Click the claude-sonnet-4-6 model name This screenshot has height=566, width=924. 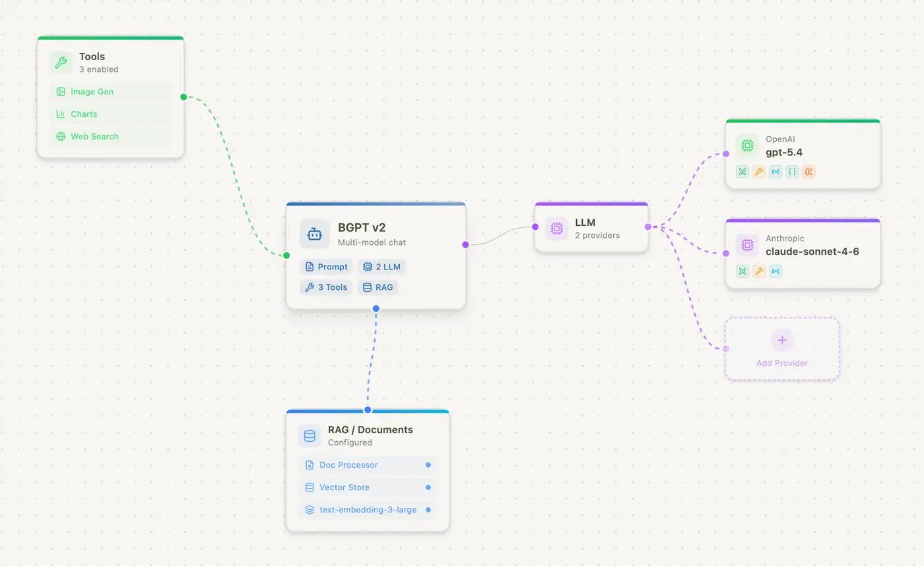(x=812, y=252)
